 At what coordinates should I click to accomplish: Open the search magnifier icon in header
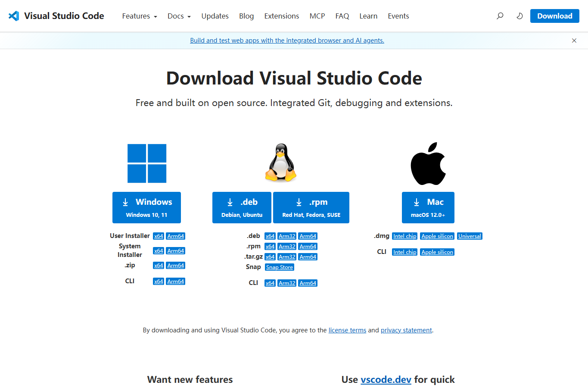[500, 16]
